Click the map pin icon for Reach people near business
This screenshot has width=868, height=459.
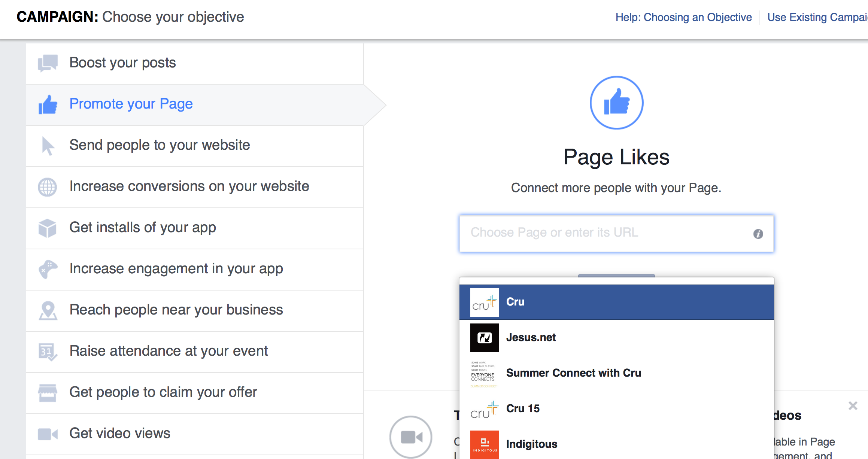48,310
